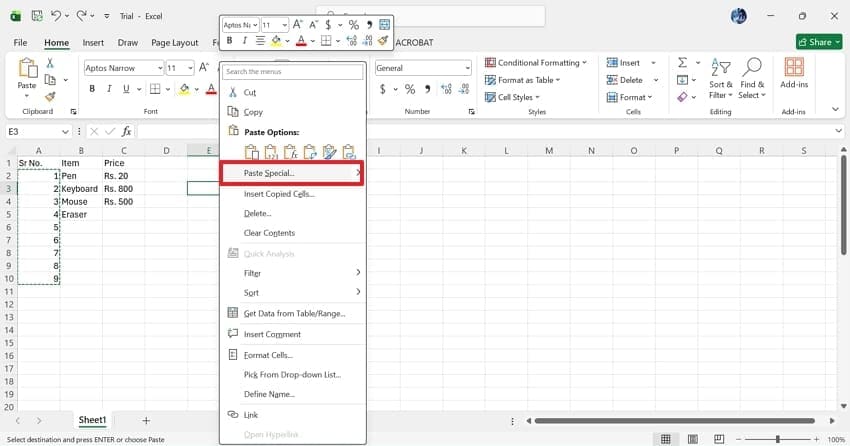Click the large Paste icon in ribbon
This screenshot has width=850, height=446.
[x=27, y=69]
